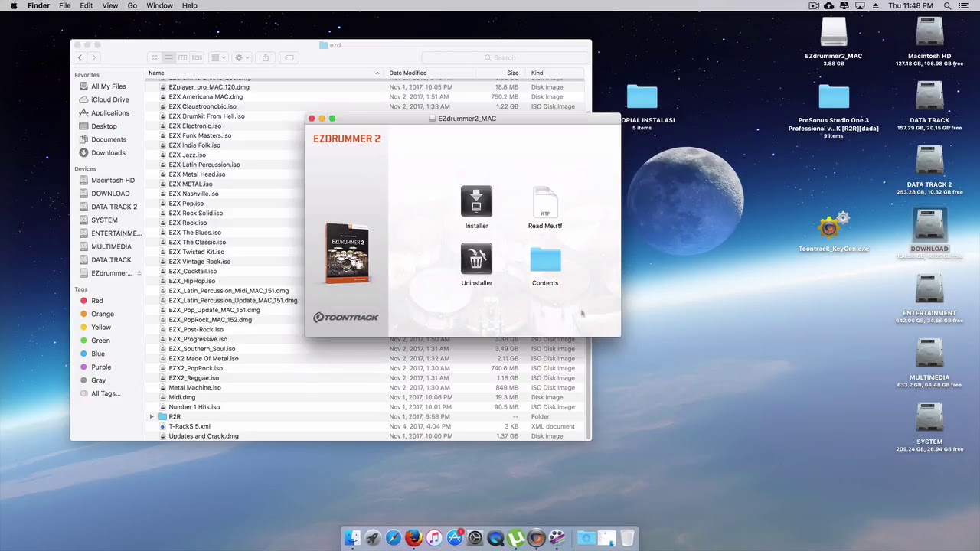Screen dimensions: 980x551
Task: Select the file EZX Metal Head.iso
Action: (197, 174)
